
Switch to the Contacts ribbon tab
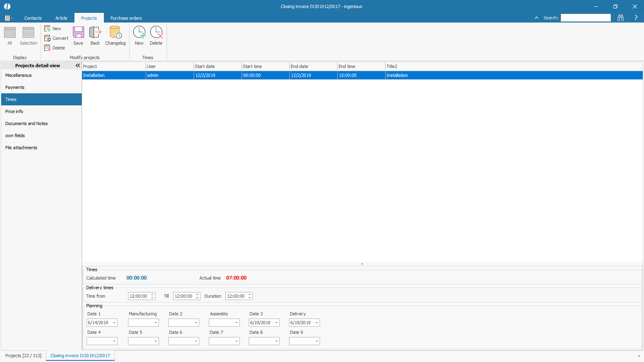[x=33, y=18]
